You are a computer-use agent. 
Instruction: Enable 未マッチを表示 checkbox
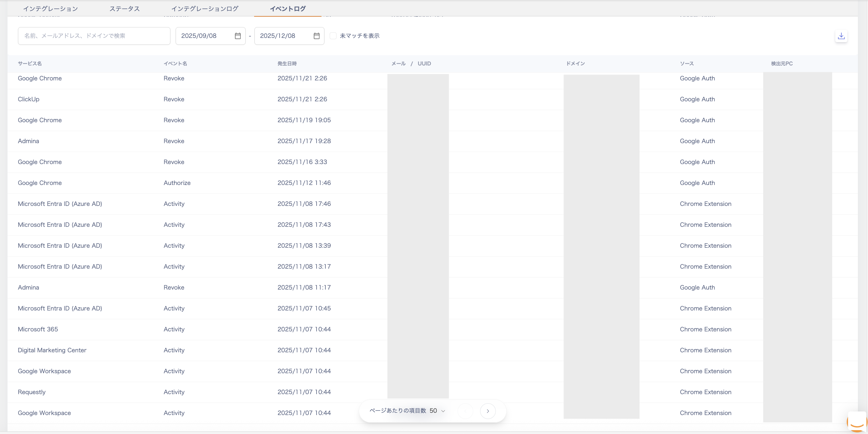click(x=333, y=36)
